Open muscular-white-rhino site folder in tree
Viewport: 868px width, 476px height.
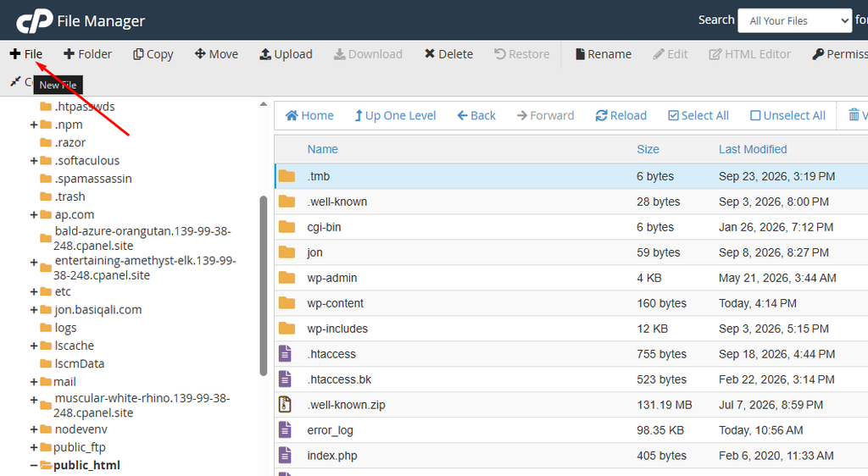coord(142,405)
